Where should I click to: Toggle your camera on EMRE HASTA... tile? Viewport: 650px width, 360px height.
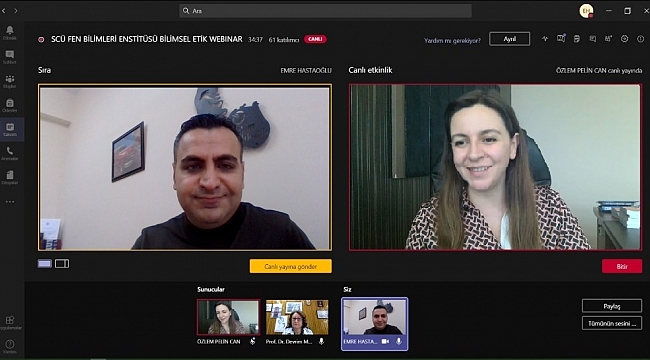385,341
